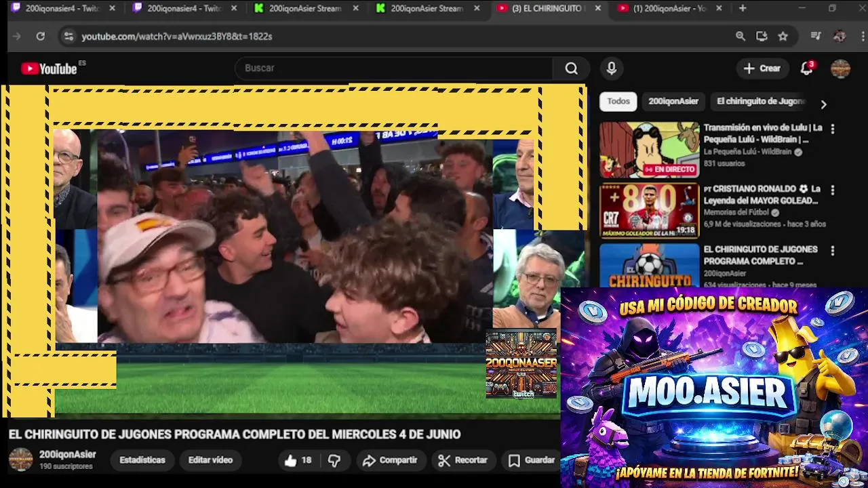868x488 pixels.
Task: Click the search magnifier button
Action: click(572, 68)
